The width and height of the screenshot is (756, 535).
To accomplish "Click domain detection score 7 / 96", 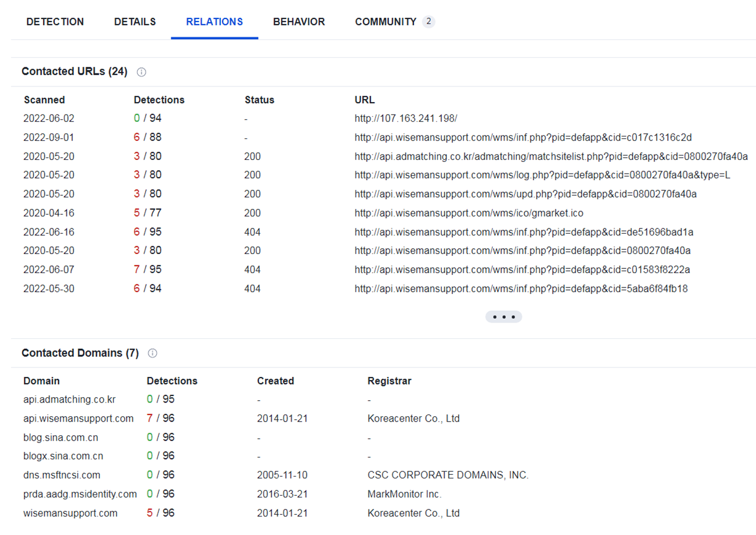I will [x=161, y=419].
